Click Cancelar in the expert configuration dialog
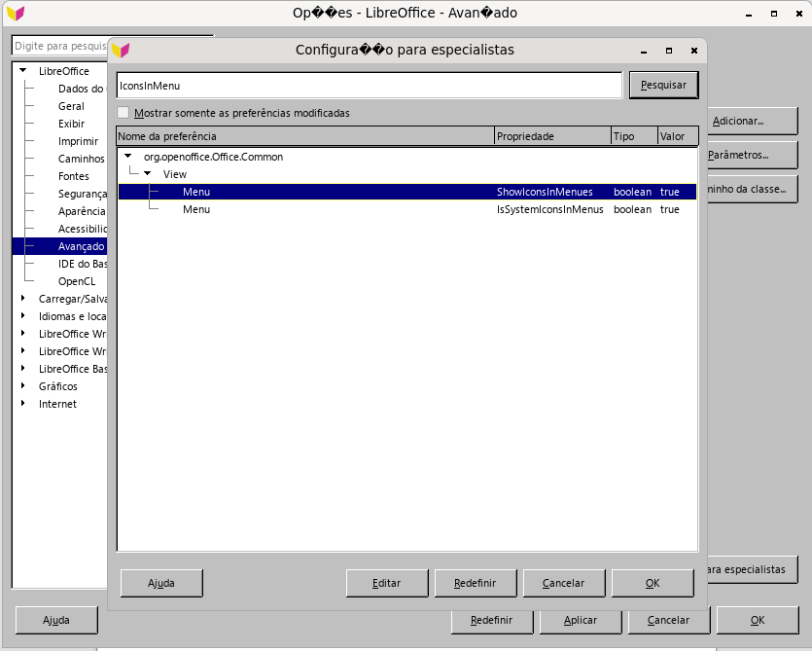Image resolution: width=812 pixels, height=651 pixels. (564, 583)
